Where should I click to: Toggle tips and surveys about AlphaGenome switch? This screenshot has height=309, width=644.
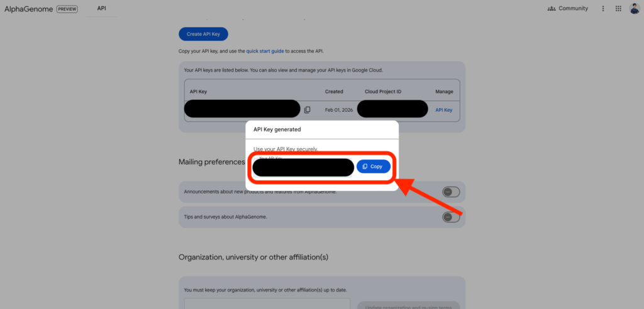click(x=451, y=217)
